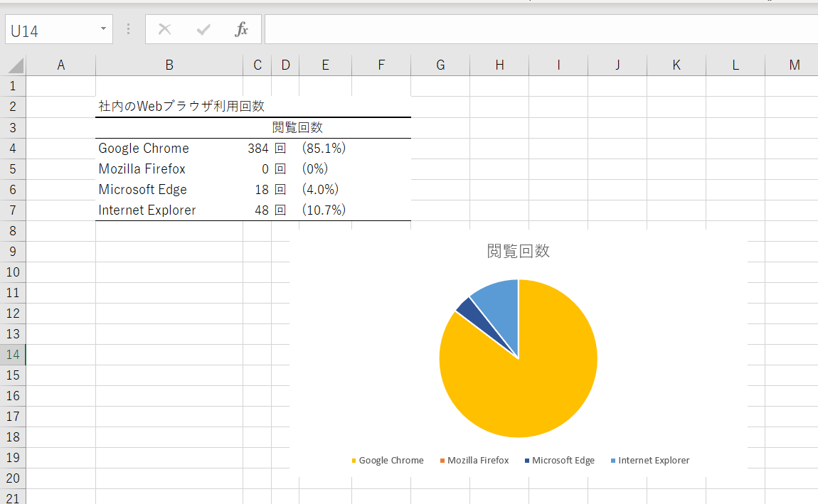
Task: Click the '閲覧回数' table header cell
Action: 297,128
